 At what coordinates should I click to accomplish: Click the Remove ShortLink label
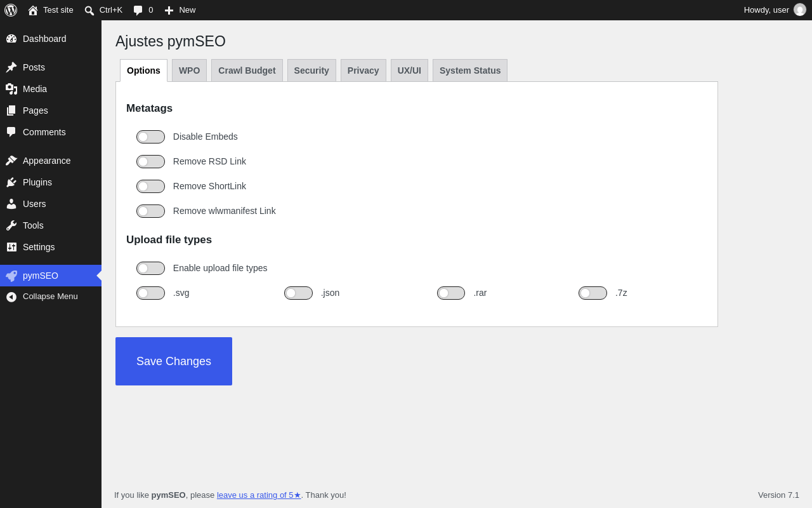[209, 186]
